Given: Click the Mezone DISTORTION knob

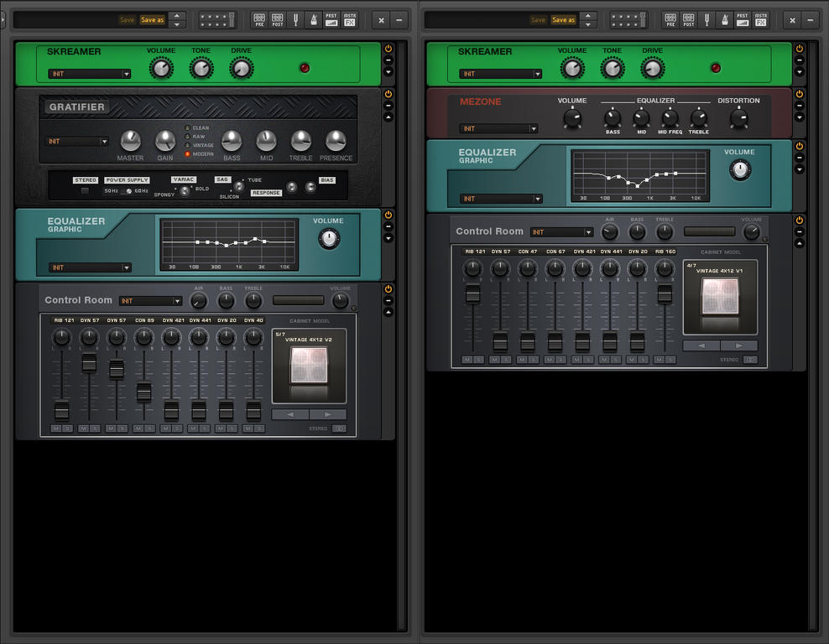Looking at the screenshot, I should point(739,117).
